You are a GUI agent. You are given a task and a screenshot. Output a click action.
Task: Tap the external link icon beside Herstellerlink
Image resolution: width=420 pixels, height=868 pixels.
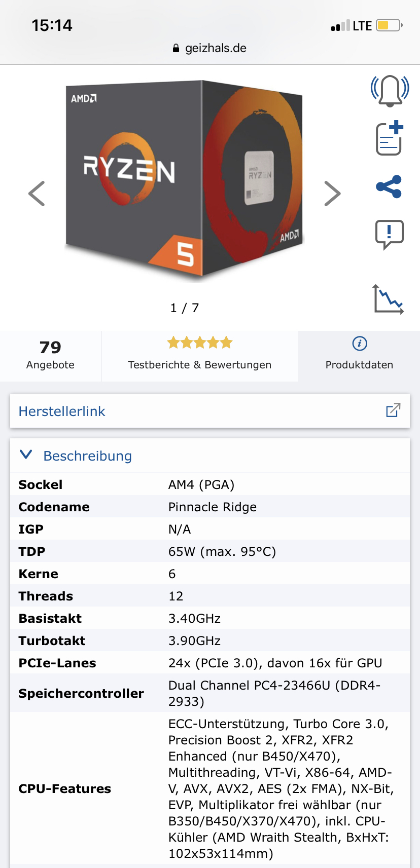click(x=393, y=410)
